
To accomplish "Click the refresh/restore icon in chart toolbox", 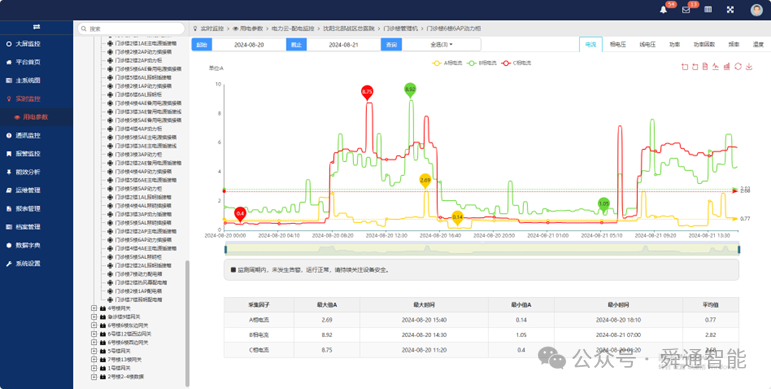I will pyautogui.click(x=738, y=67).
